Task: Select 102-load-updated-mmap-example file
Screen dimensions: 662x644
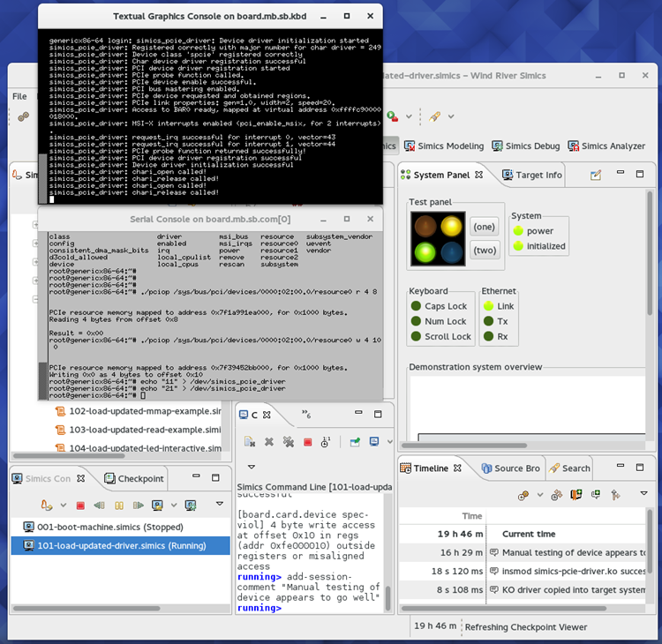Action: pos(139,411)
